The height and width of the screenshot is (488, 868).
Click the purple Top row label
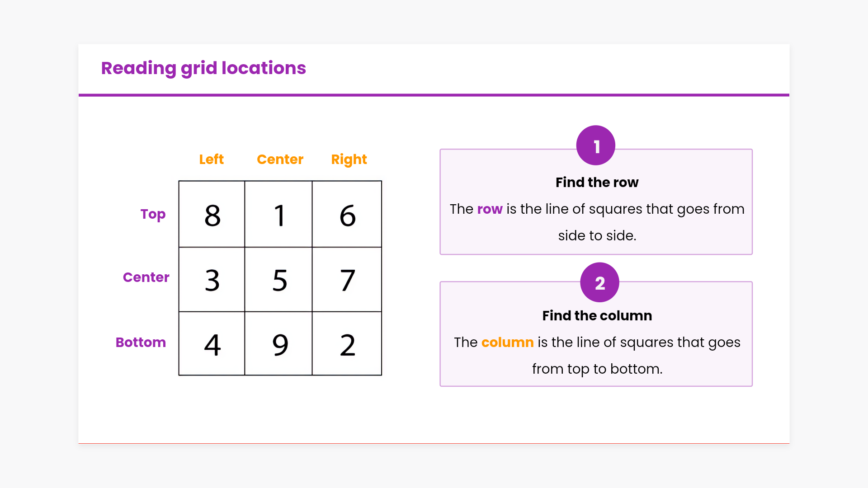(x=153, y=214)
